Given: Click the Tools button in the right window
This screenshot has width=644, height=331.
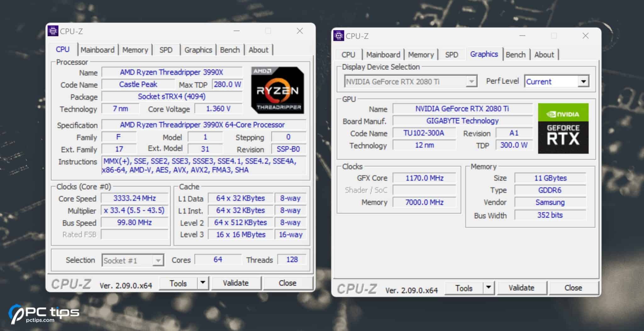Looking at the screenshot, I should click(464, 288).
